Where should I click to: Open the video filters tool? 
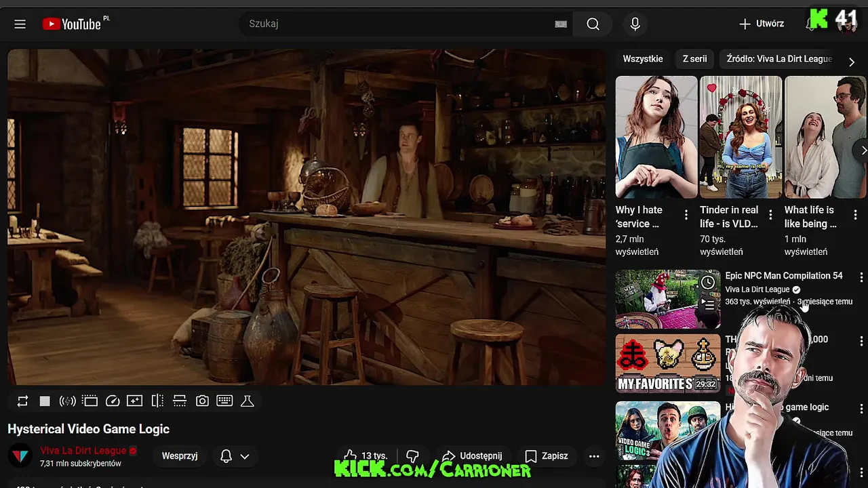(134, 401)
